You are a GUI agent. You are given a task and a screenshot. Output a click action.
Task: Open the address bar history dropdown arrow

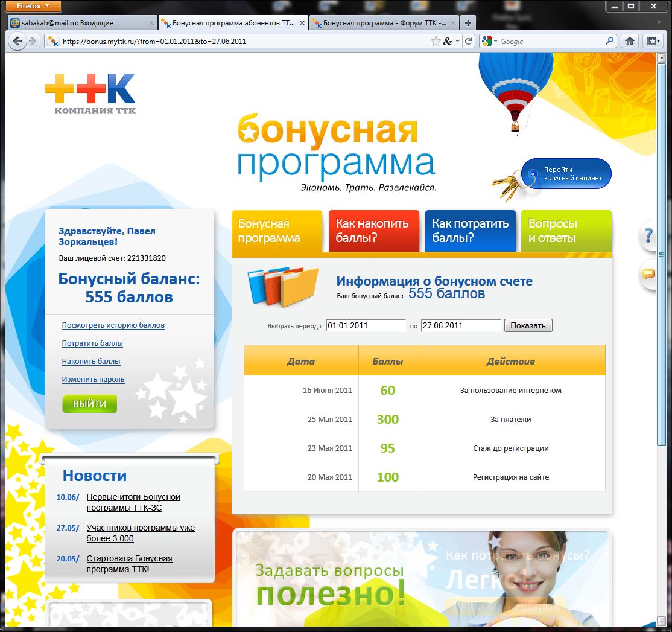tap(458, 41)
